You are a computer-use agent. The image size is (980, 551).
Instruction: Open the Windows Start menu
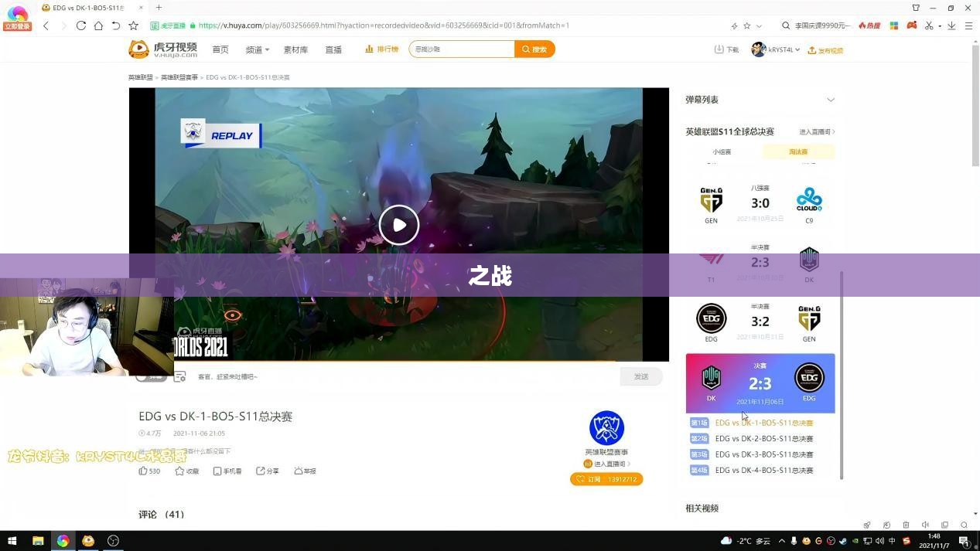12,541
